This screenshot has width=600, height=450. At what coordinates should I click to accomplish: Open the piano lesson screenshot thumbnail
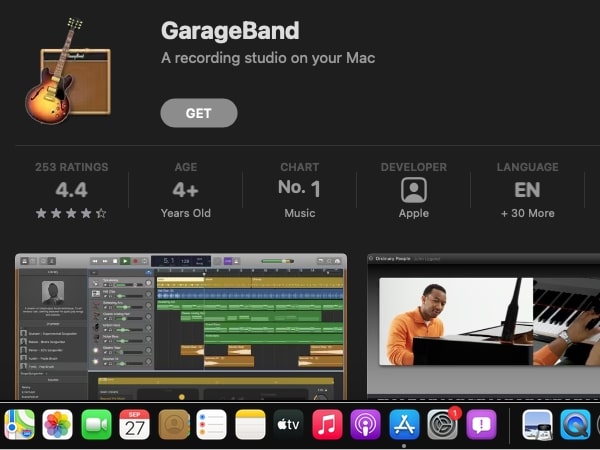click(484, 327)
